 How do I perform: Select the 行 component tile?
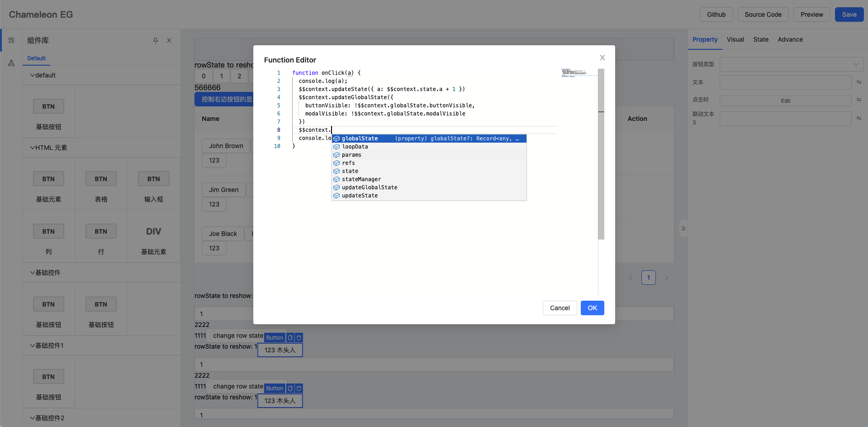(101, 236)
